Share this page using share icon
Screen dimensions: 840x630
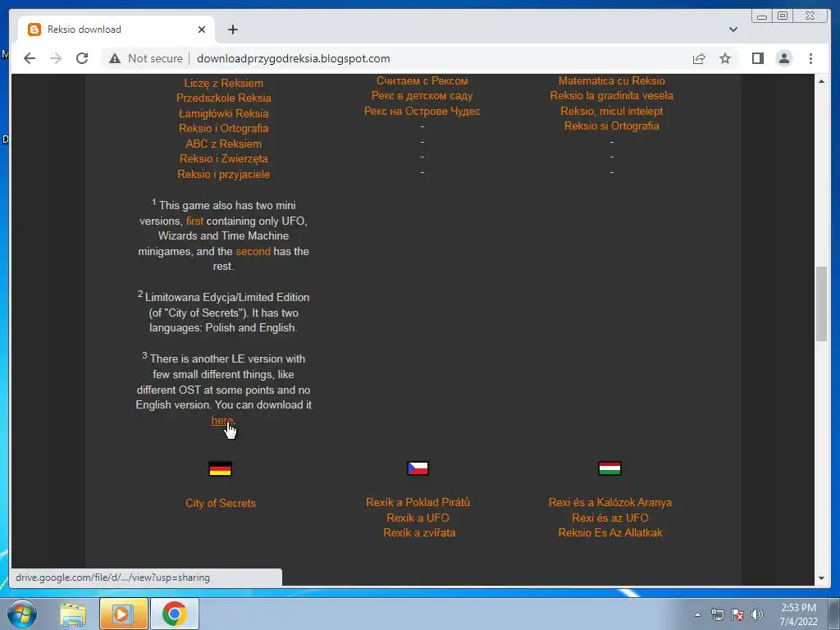[699, 58]
